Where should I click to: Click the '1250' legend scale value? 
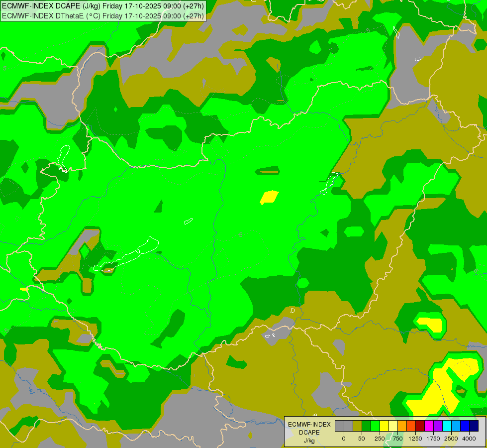point(415,439)
